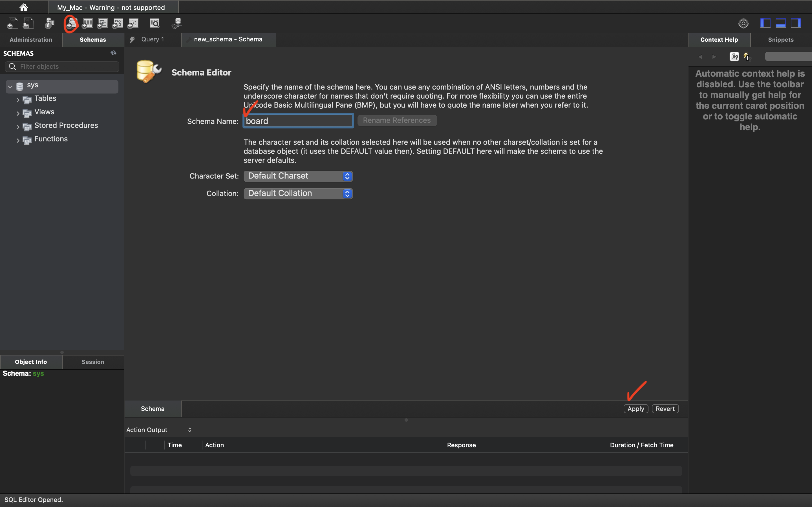The image size is (812, 507).
Task: Switch to the Query 1 tab
Action: click(x=152, y=39)
